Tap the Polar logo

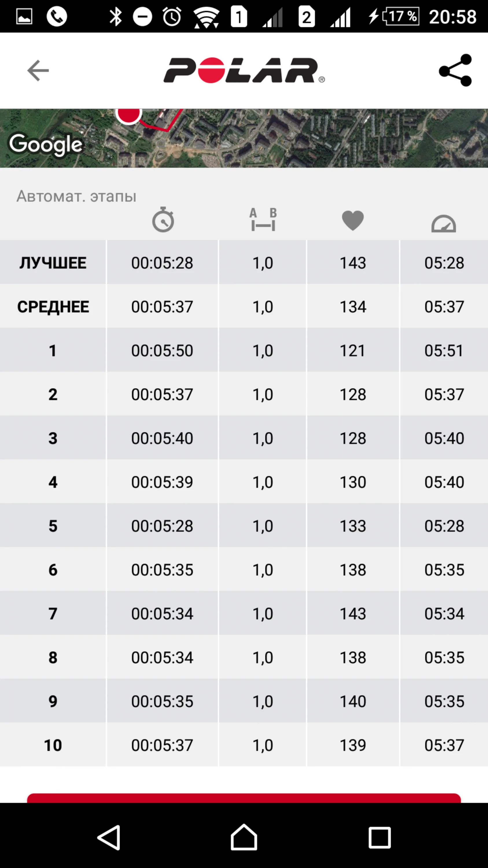point(244,70)
